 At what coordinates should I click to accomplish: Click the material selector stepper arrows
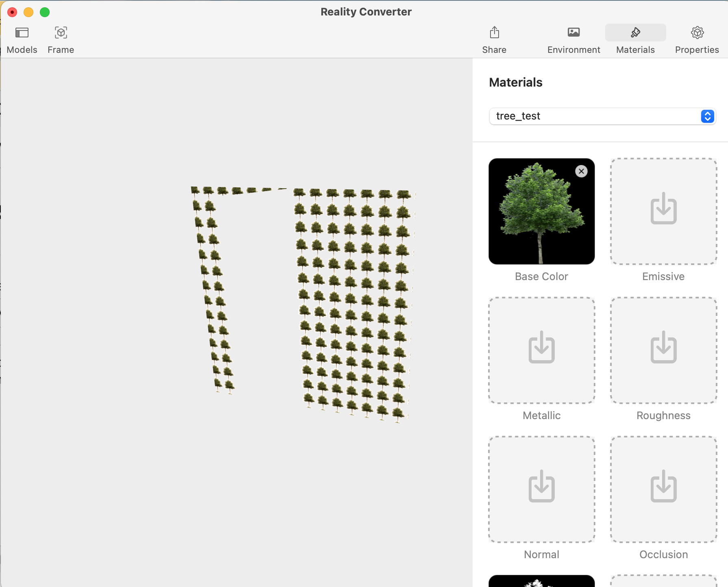click(707, 116)
